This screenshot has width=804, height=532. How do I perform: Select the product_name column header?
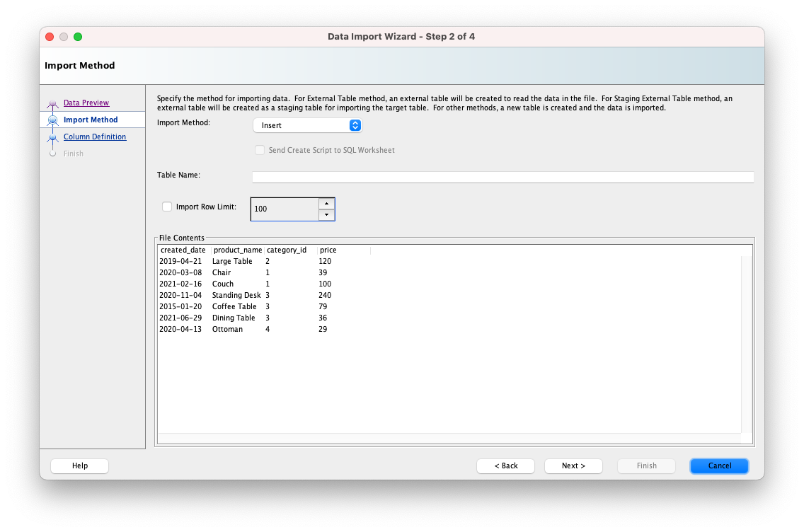coord(238,250)
